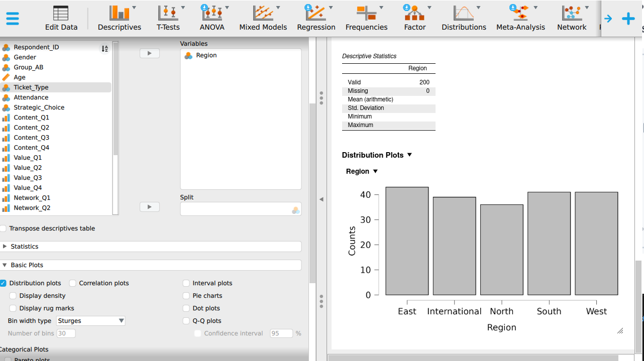Open the Frequencies module menu
This screenshot has width=644, height=361.
(x=367, y=19)
